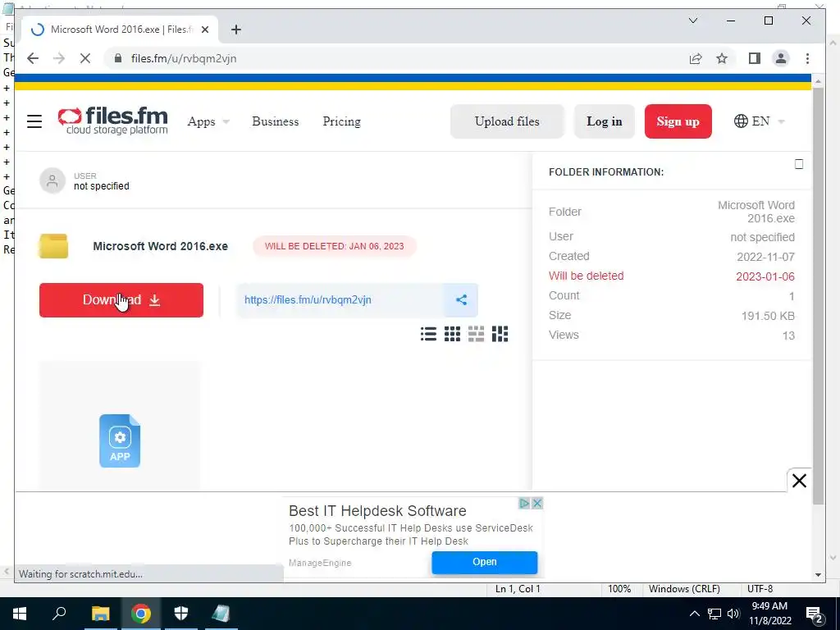Expand the Apps dropdown
Screen dimensions: 840x630
coord(208,121)
